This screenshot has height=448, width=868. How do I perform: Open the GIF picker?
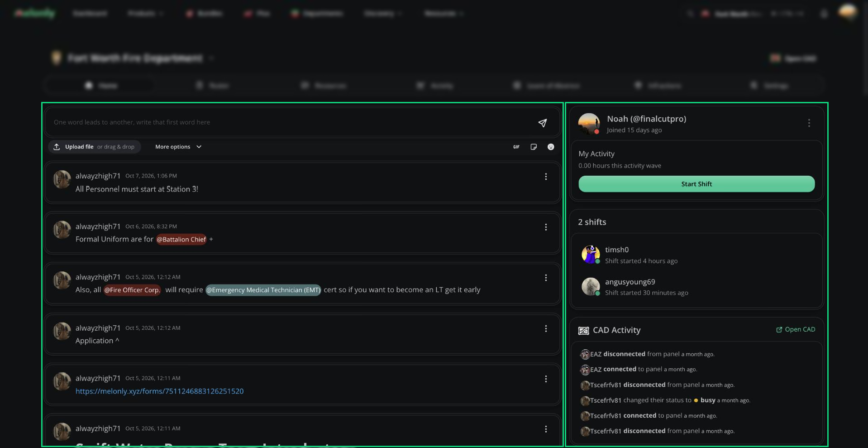[516, 147]
